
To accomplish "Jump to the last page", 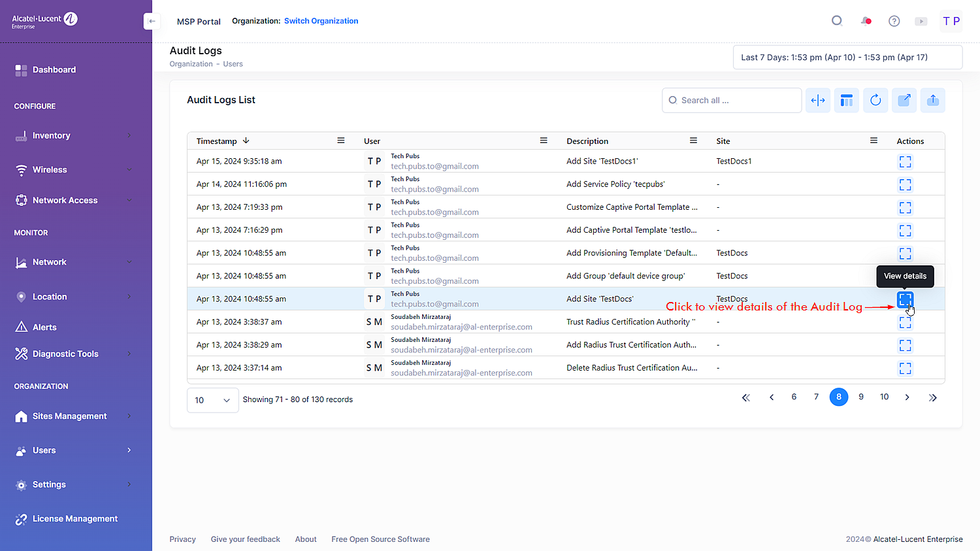I will 933,397.
